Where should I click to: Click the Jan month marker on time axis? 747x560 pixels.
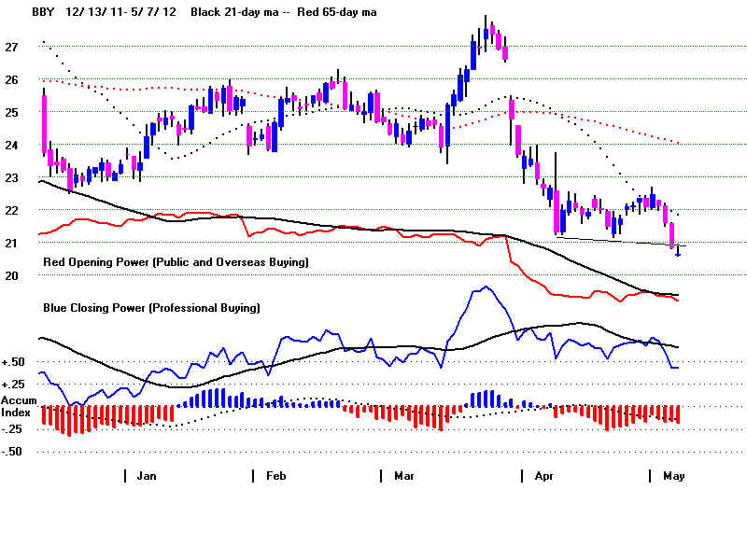(146, 476)
